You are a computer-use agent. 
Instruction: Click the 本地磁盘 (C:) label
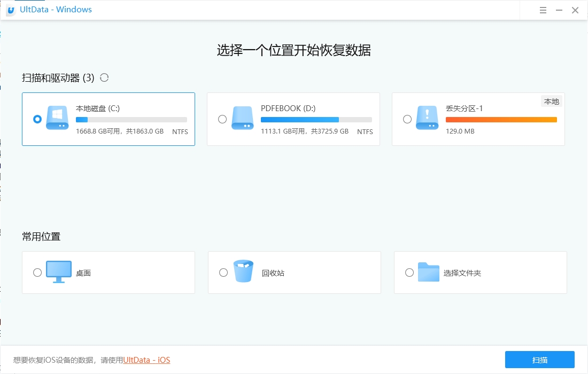pyautogui.click(x=97, y=108)
